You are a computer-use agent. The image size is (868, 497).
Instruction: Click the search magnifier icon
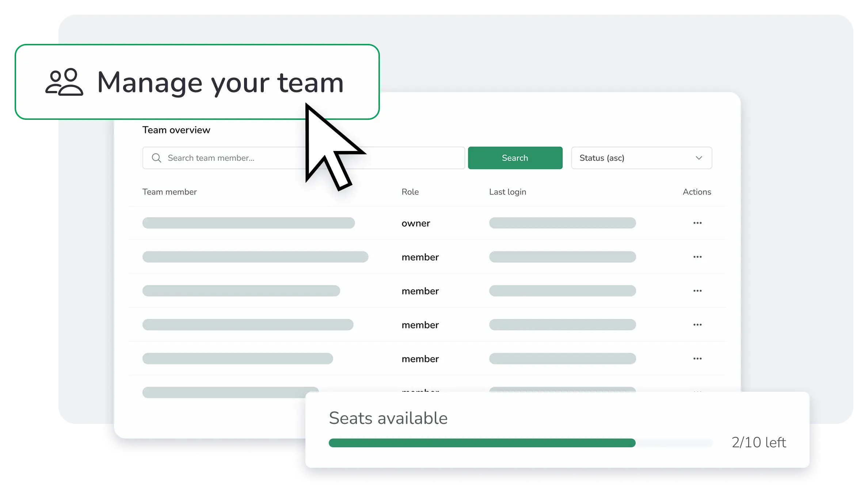coord(156,158)
